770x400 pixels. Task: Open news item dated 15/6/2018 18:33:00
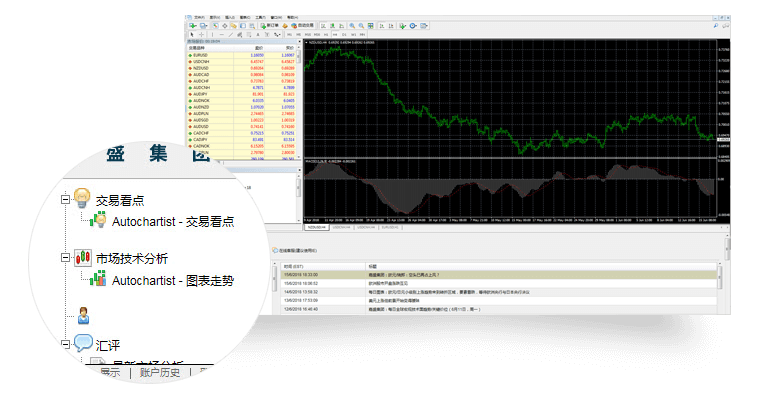tap(499, 275)
